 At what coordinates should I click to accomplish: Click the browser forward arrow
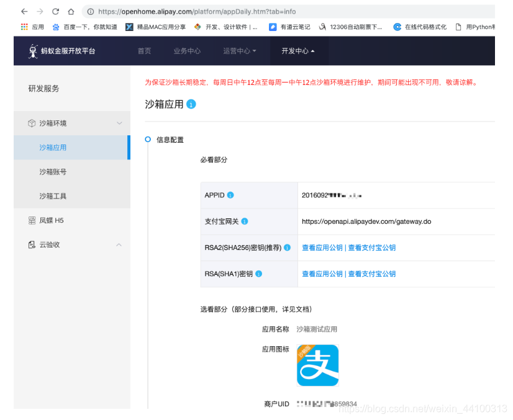[x=40, y=12]
